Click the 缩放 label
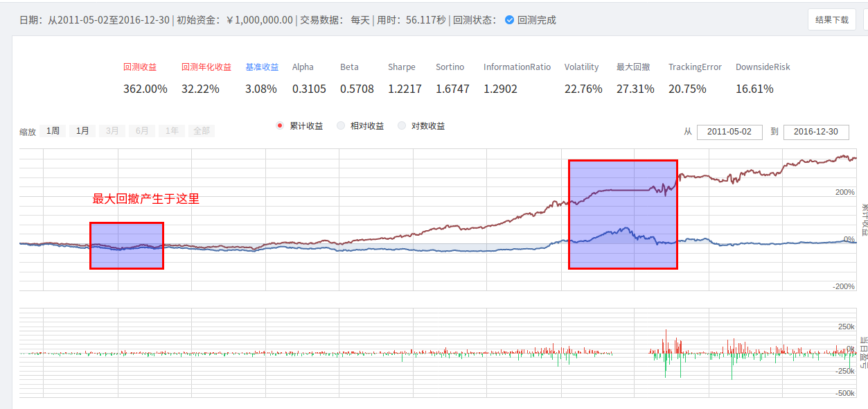This screenshot has height=409, width=868. click(28, 132)
